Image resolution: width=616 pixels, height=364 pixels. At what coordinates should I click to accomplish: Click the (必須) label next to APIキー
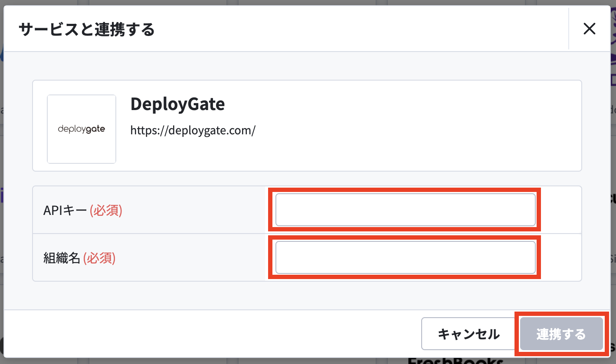click(x=105, y=211)
